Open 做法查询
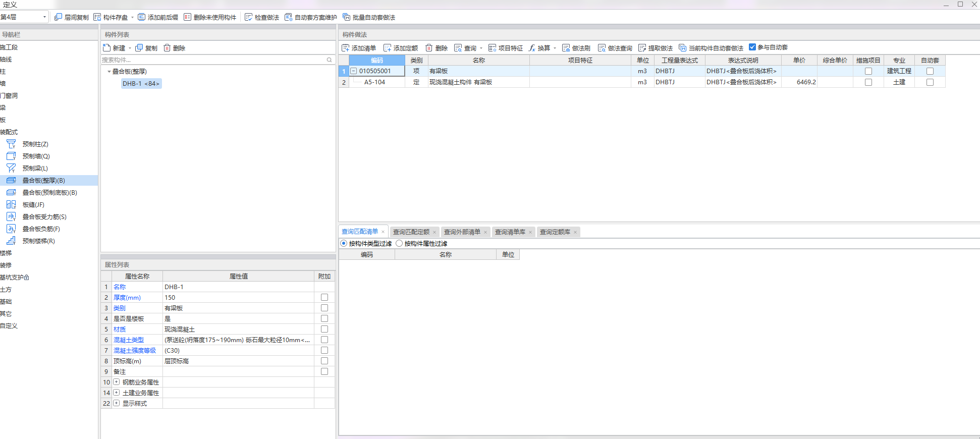980x439 pixels. 615,48
